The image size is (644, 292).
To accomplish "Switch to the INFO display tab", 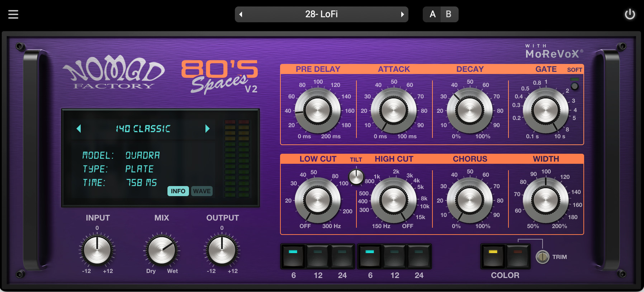I will click(178, 191).
